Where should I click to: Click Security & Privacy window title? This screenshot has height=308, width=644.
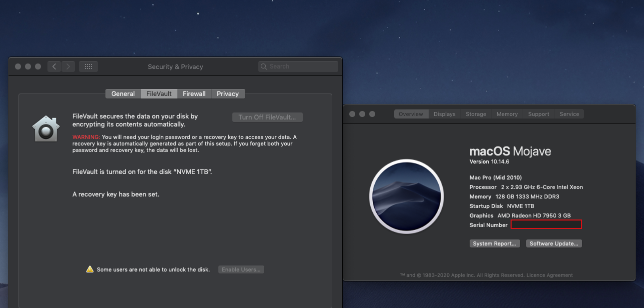175,66
